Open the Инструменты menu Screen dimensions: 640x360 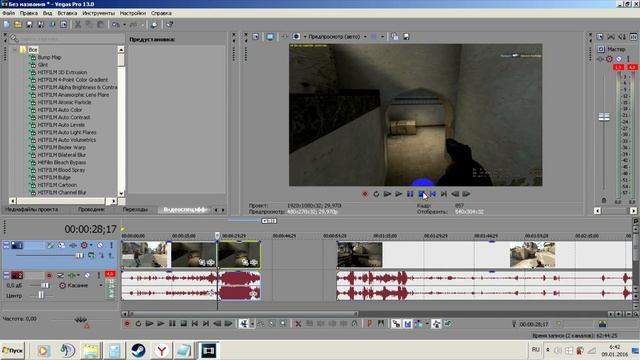[x=98, y=13]
